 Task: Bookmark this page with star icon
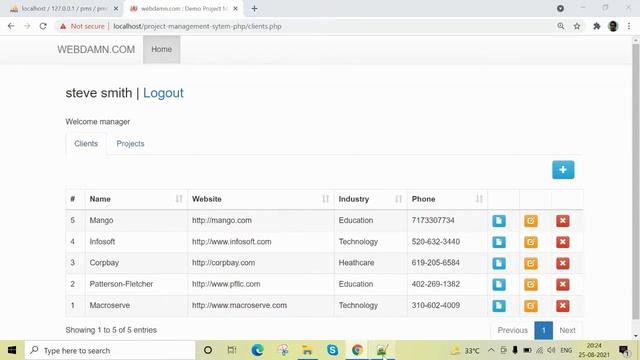(577, 26)
